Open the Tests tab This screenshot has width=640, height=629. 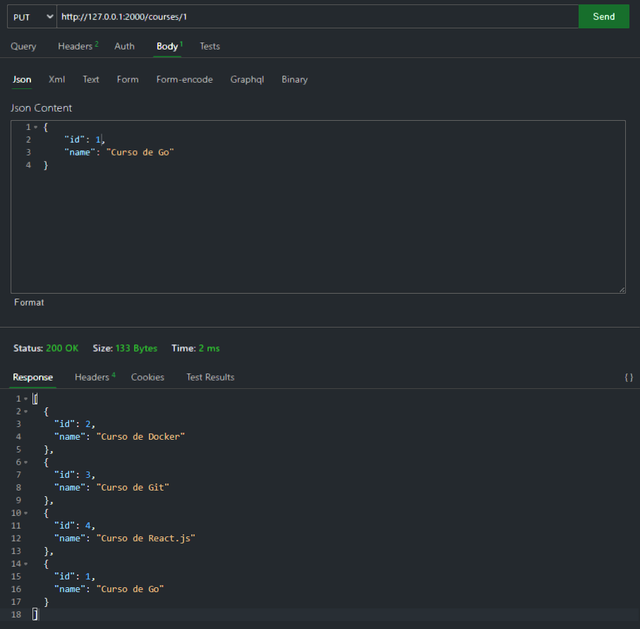point(210,47)
